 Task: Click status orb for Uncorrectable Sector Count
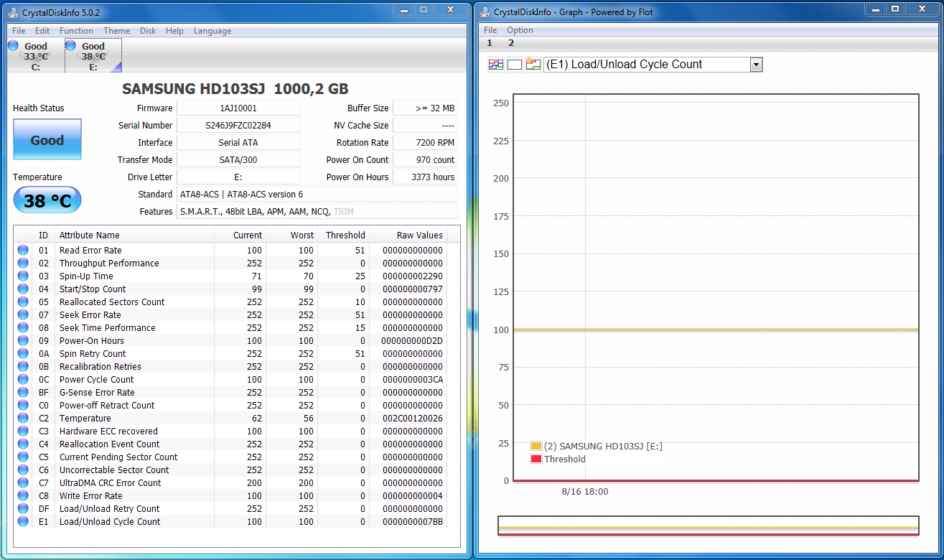tap(23, 470)
